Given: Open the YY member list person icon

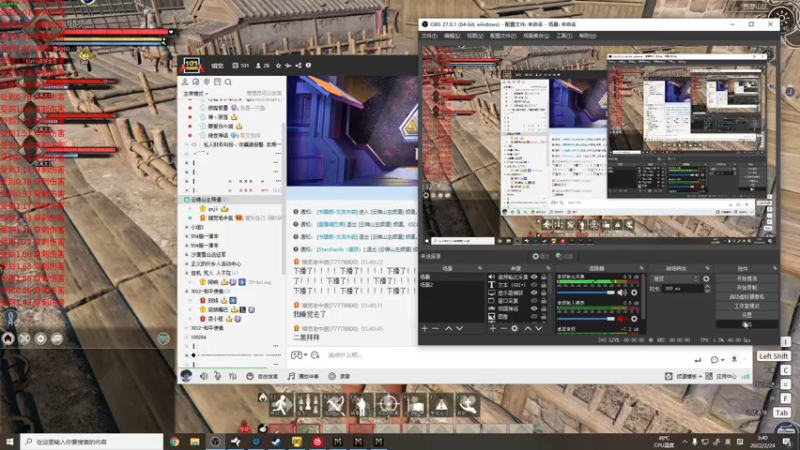Looking at the screenshot, I should (185, 82).
